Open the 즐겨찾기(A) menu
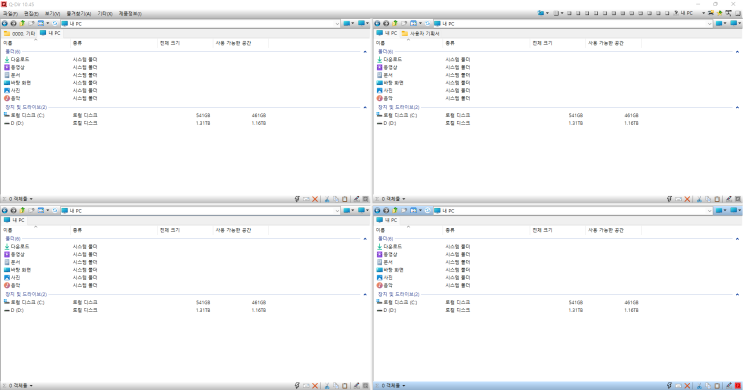 pyautogui.click(x=79, y=14)
